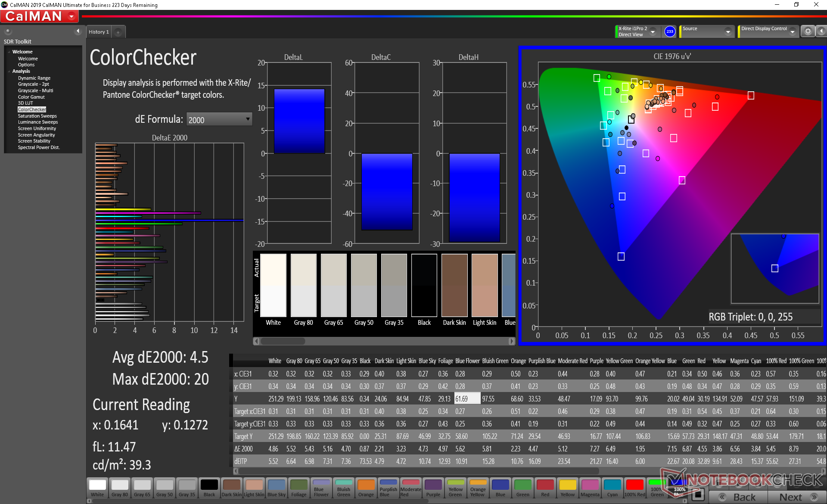Image resolution: width=827 pixels, height=504 pixels.
Task: Add new history tab with plus icon
Action: point(118,32)
